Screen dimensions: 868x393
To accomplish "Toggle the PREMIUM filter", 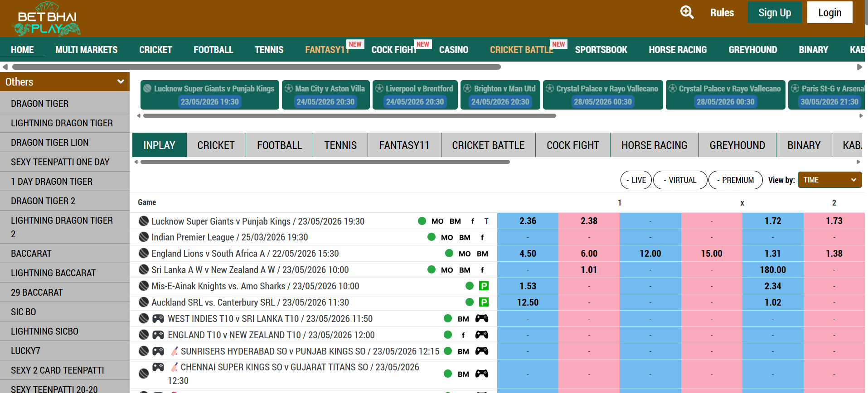I will pyautogui.click(x=736, y=180).
